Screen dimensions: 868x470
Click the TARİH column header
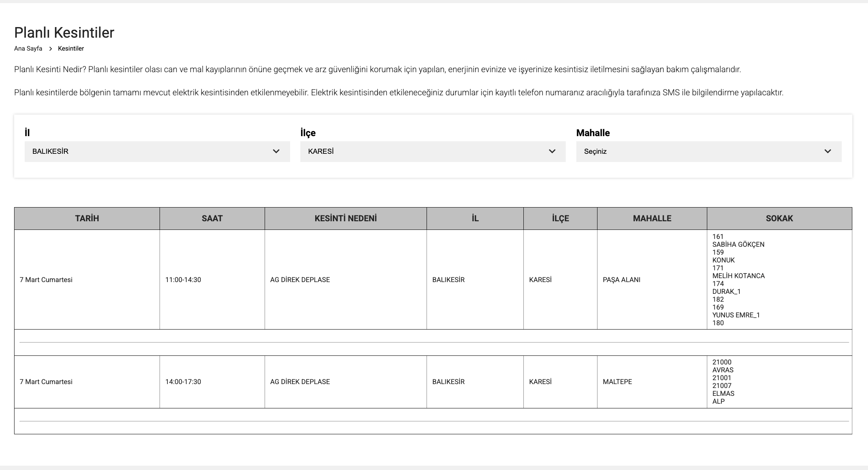click(87, 219)
